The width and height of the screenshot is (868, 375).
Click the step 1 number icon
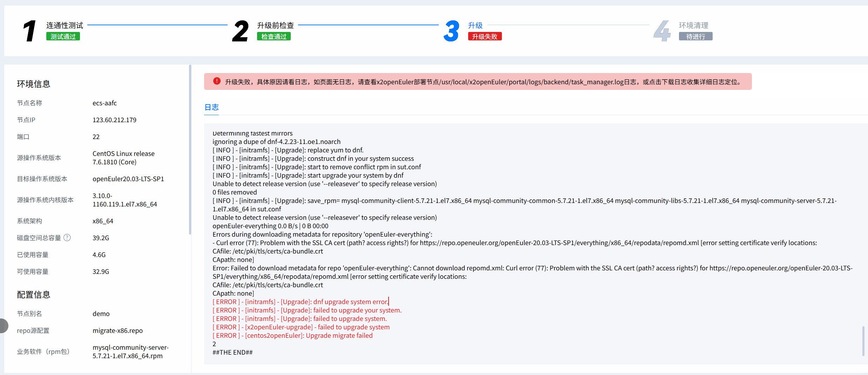pos(30,31)
